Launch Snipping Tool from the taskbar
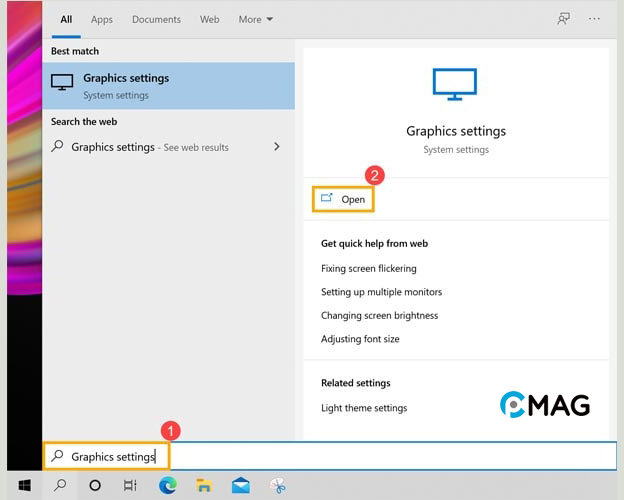The height and width of the screenshot is (500, 624). coord(277,485)
